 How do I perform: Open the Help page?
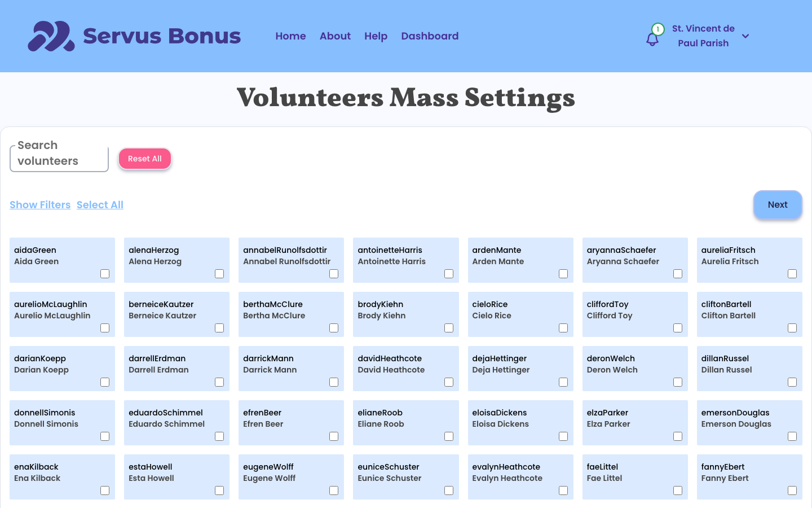coord(376,36)
